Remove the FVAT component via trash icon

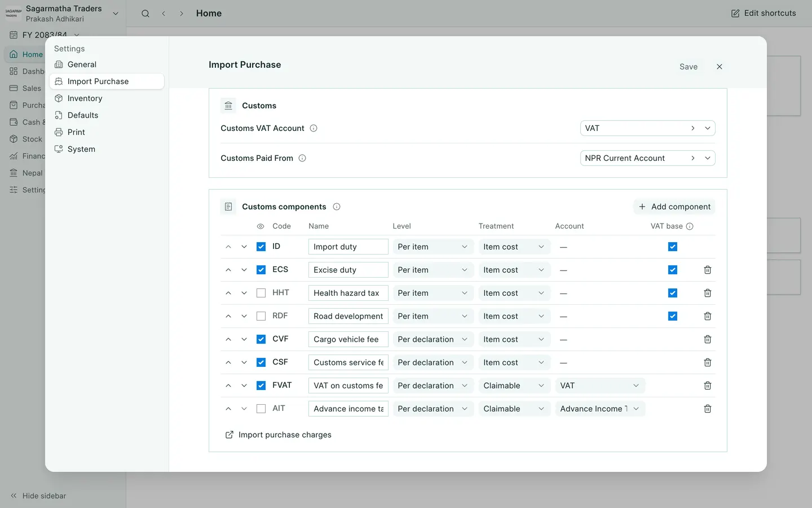(707, 386)
